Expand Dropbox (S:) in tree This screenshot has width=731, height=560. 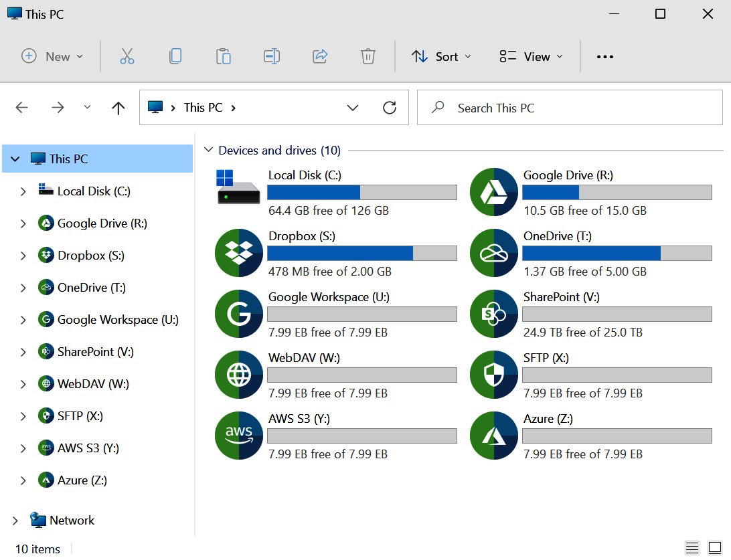coord(23,256)
